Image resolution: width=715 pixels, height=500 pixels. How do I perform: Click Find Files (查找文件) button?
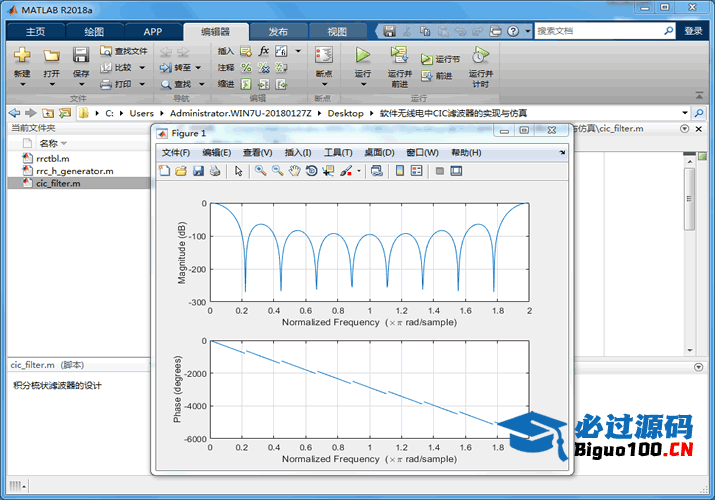(124, 51)
